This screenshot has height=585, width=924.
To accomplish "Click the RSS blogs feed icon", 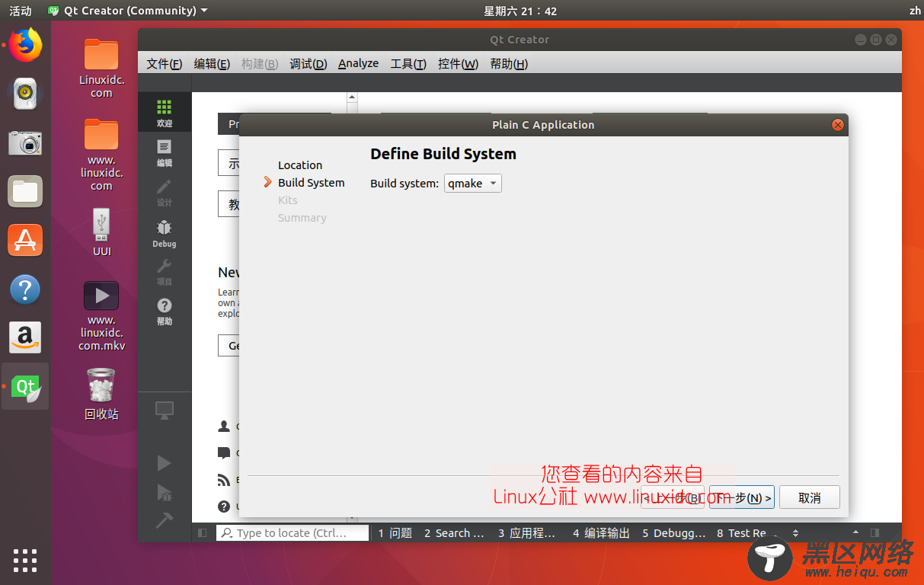I will click(224, 480).
